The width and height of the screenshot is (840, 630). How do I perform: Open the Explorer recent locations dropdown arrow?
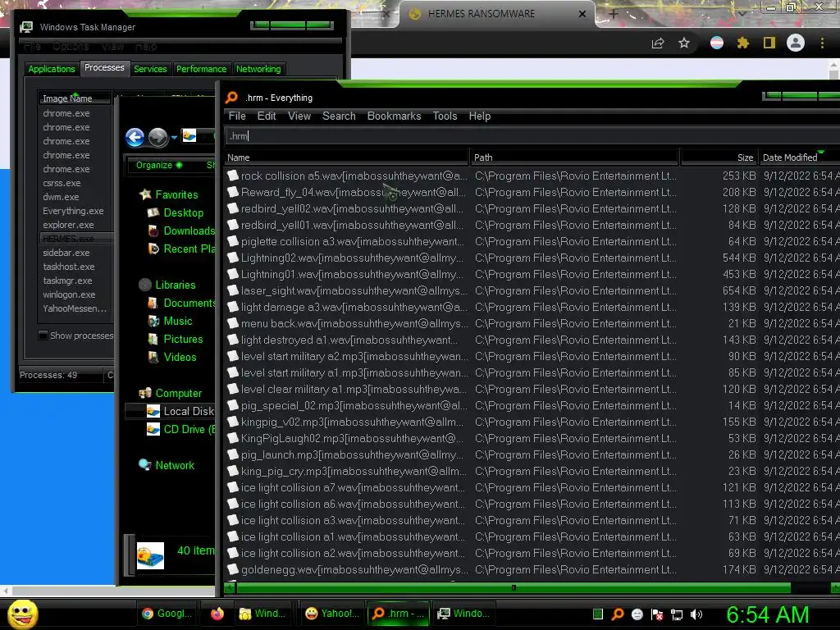pos(174,138)
